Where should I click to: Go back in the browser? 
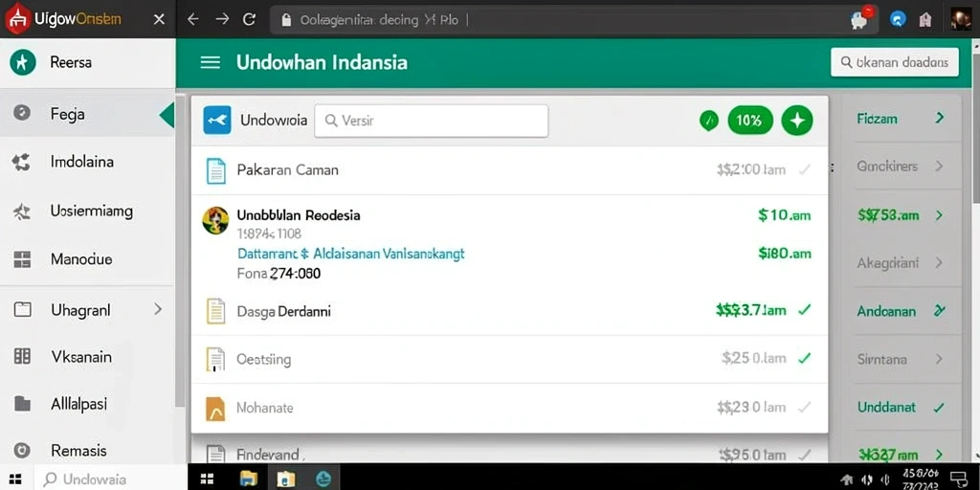pyautogui.click(x=192, y=19)
